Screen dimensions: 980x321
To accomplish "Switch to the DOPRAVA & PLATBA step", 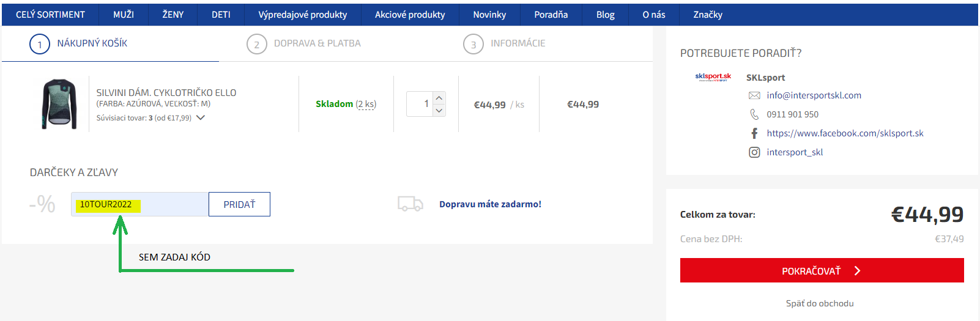I will [317, 43].
